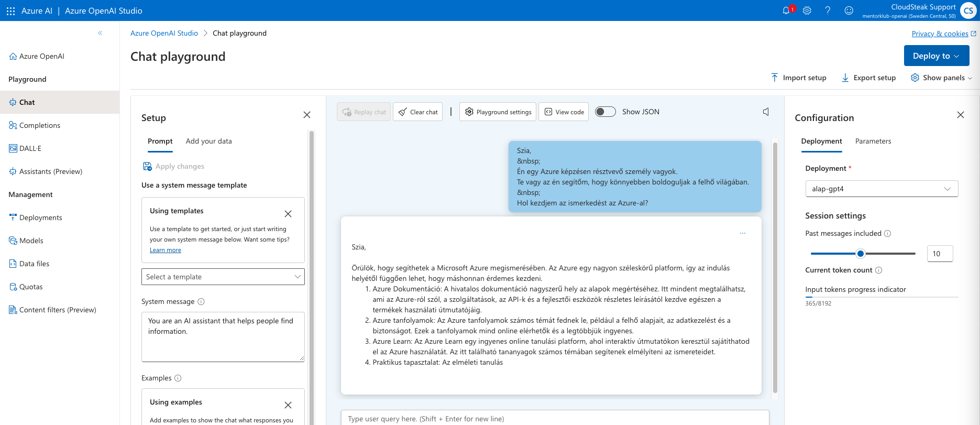The width and height of the screenshot is (980, 425).
Task: Click the Setup panel scrollbar
Action: pyautogui.click(x=312, y=277)
